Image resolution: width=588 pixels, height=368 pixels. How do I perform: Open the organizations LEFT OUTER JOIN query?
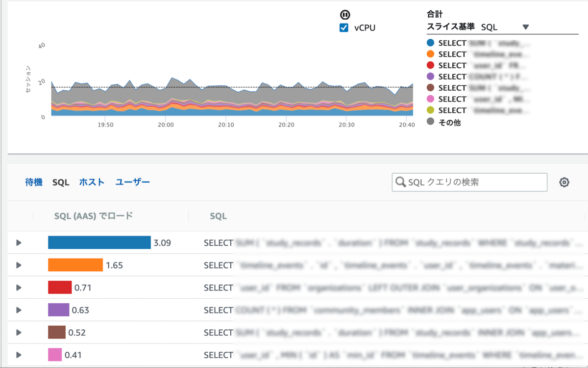pyautogui.click(x=393, y=288)
